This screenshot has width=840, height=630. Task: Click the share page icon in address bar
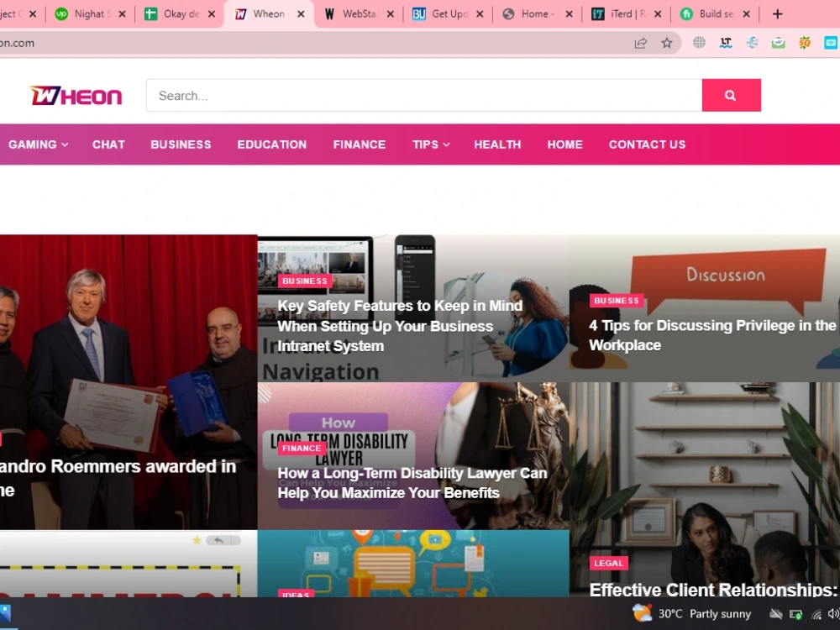click(641, 43)
